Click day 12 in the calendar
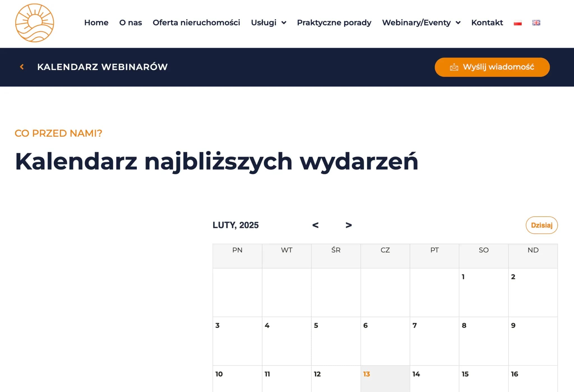The image size is (574, 392). pyautogui.click(x=336, y=379)
